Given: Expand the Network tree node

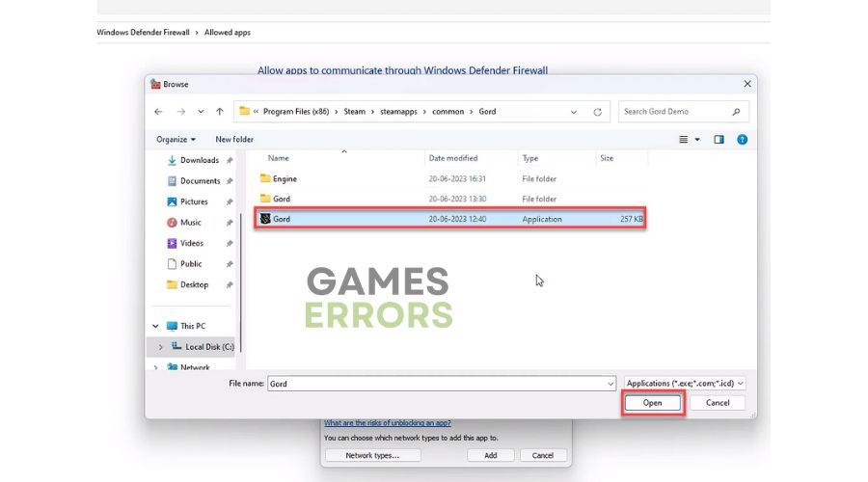Looking at the screenshot, I should pos(155,367).
